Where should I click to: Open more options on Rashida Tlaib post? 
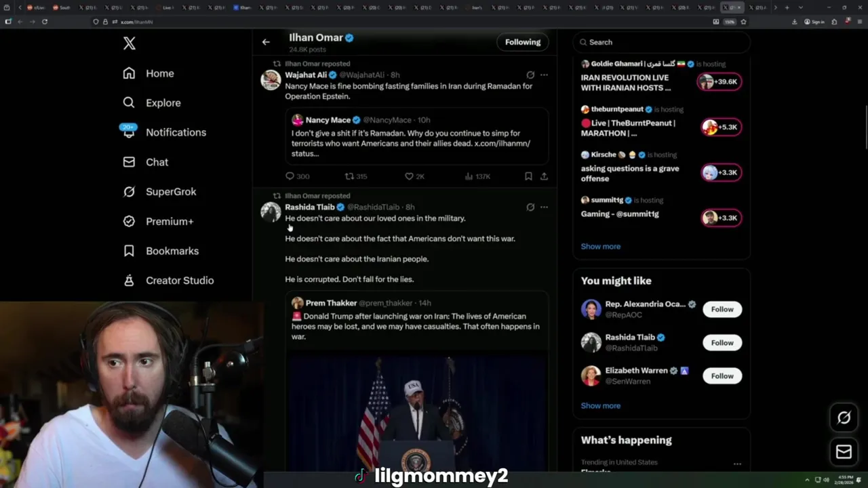544,207
